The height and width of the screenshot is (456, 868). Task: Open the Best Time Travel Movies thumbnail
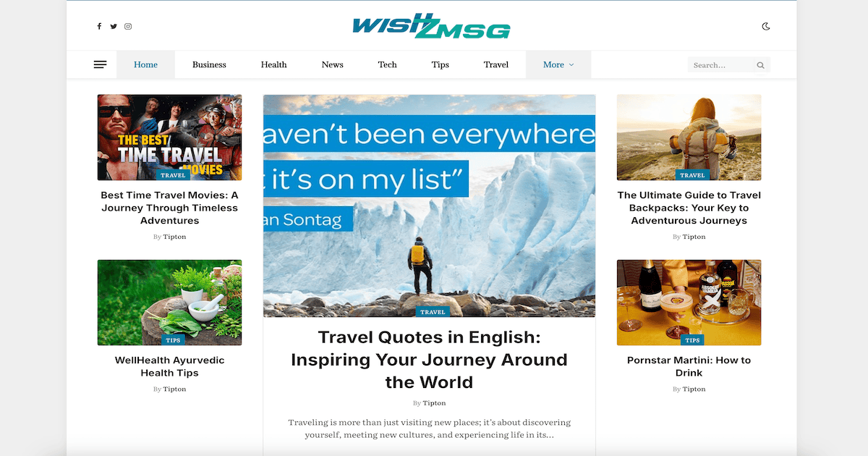click(170, 138)
